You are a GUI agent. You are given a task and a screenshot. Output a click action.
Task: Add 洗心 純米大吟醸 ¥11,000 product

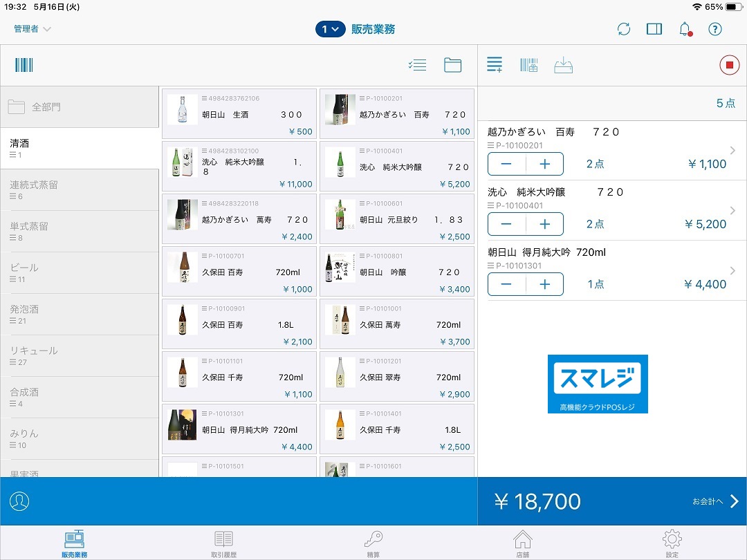[239, 166]
